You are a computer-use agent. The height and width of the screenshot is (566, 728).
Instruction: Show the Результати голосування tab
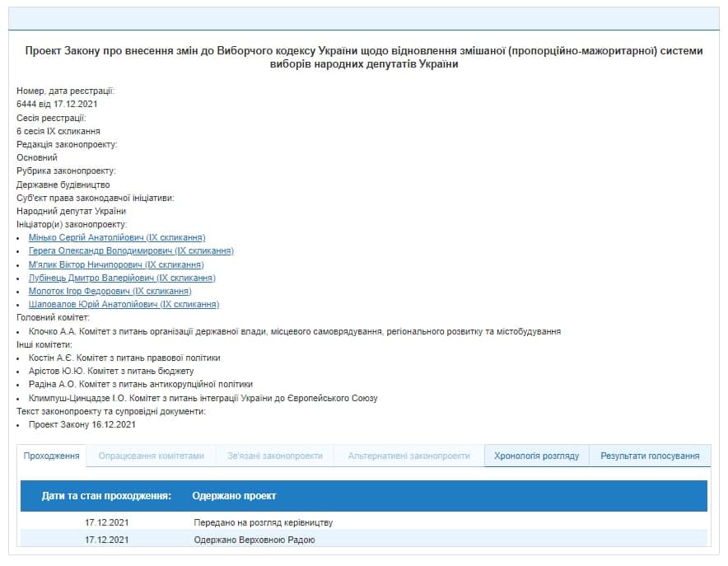point(650,456)
